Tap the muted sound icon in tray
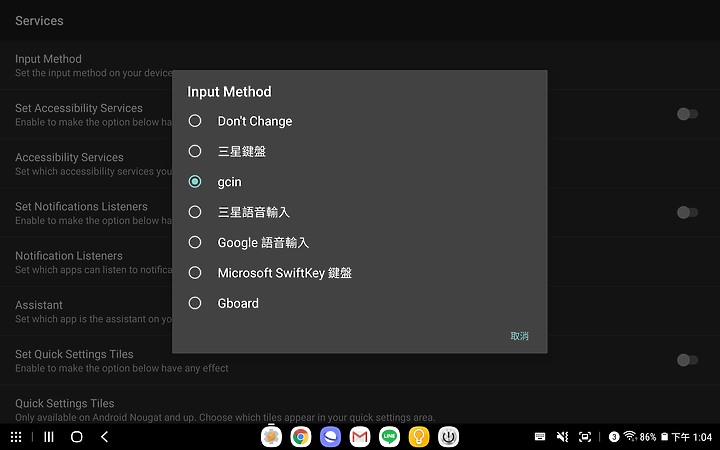 coord(562,437)
